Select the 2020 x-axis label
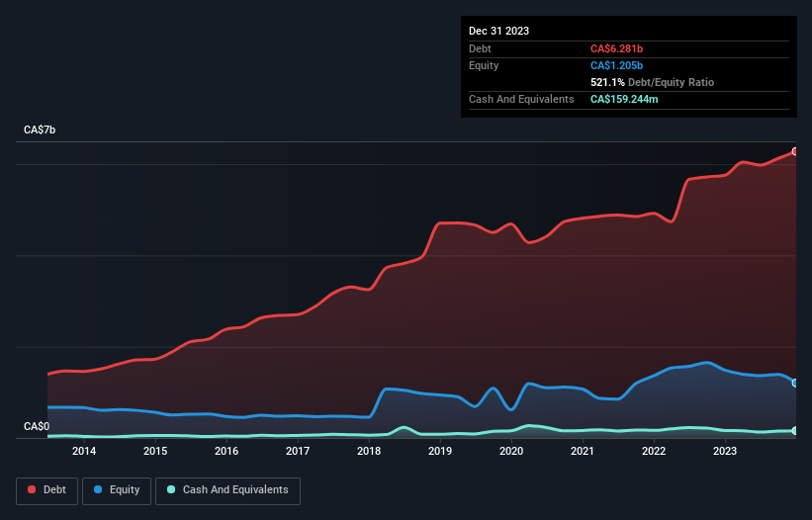Image resolution: width=812 pixels, height=520 pixels. click(511, 451)
